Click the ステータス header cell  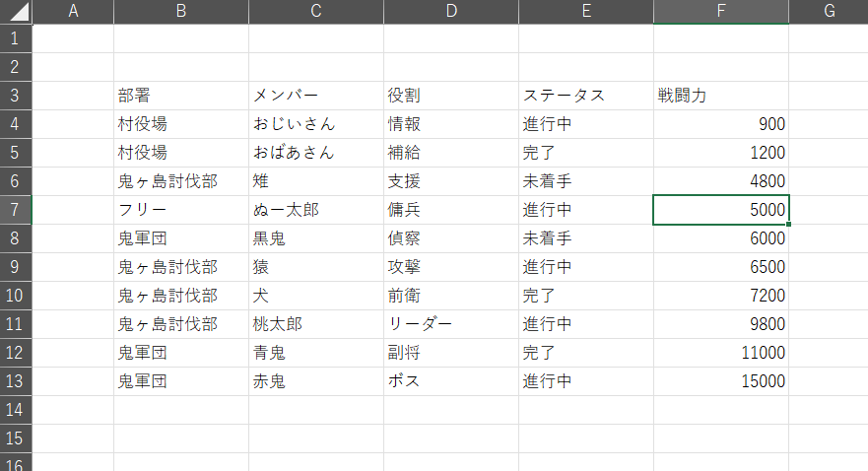click(x=586, y=96)
